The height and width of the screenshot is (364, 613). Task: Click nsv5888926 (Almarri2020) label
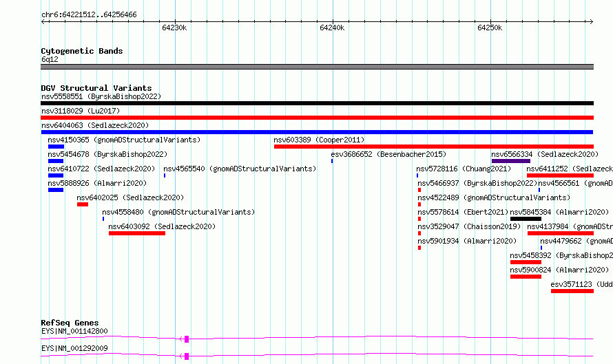click(x=97, y=183)
